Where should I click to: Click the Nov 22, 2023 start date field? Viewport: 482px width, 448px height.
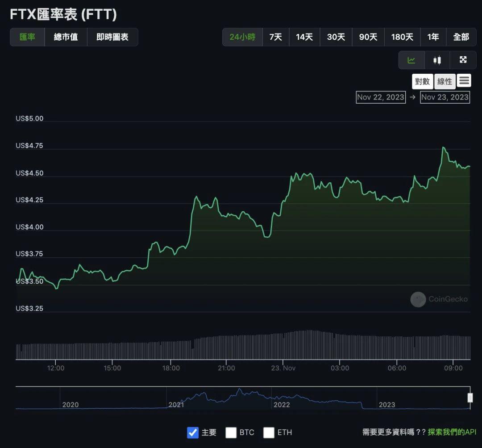pyautogui.click(x=381, y=97)
